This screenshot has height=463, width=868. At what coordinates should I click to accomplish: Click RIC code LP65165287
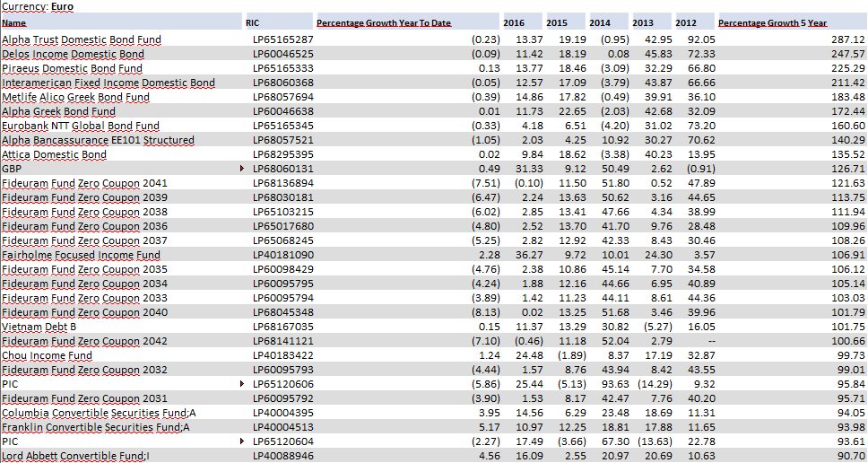(282, 39)
